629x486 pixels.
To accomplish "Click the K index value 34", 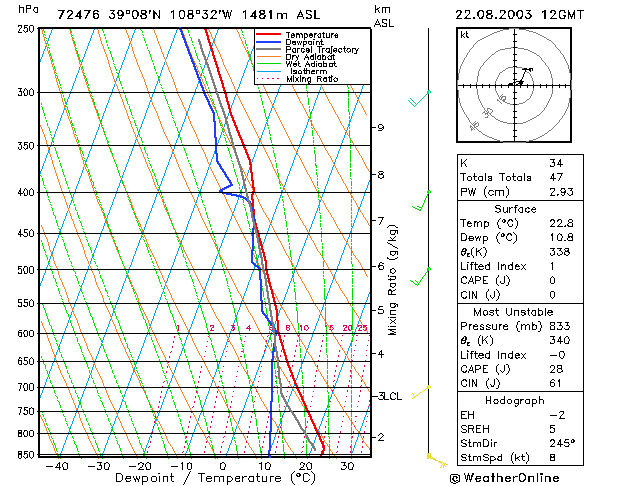I will 556,163.
